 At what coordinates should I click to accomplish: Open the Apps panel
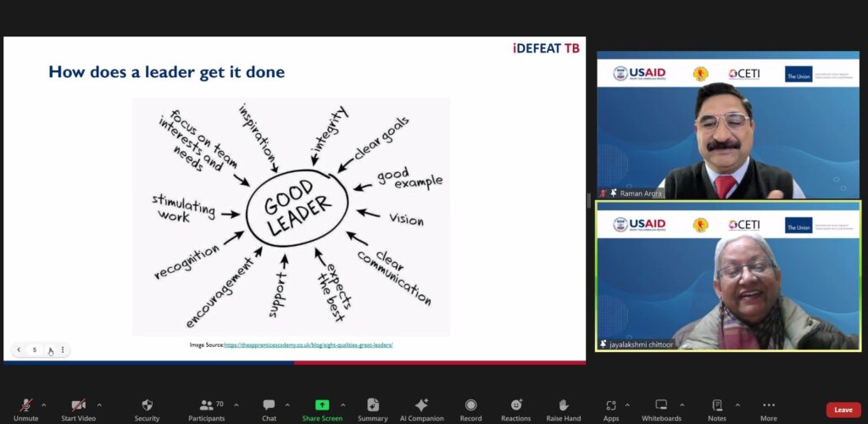point(611,406)
